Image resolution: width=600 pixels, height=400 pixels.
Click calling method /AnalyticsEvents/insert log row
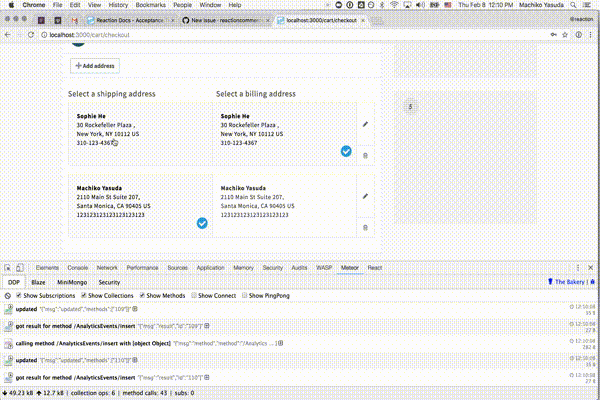click(300, 343)
